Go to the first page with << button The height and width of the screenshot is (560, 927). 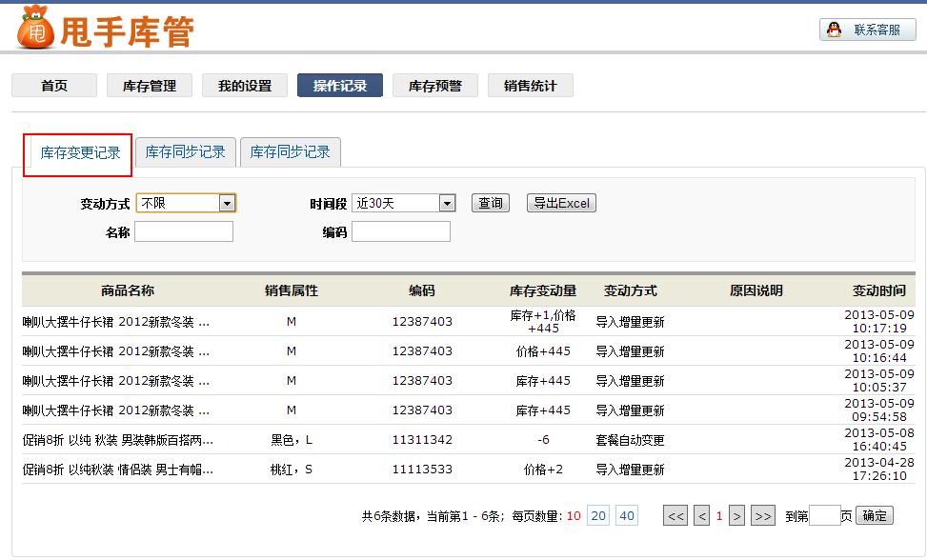pos(675,515)
